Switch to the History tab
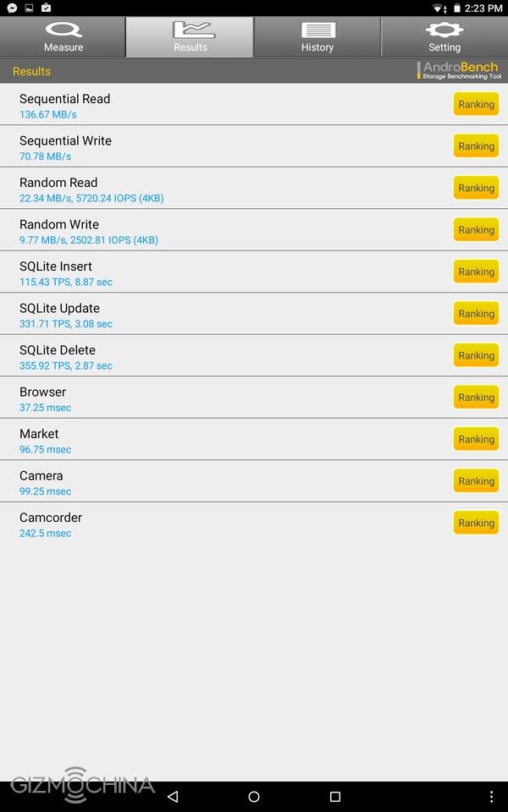 click(317, 37)
